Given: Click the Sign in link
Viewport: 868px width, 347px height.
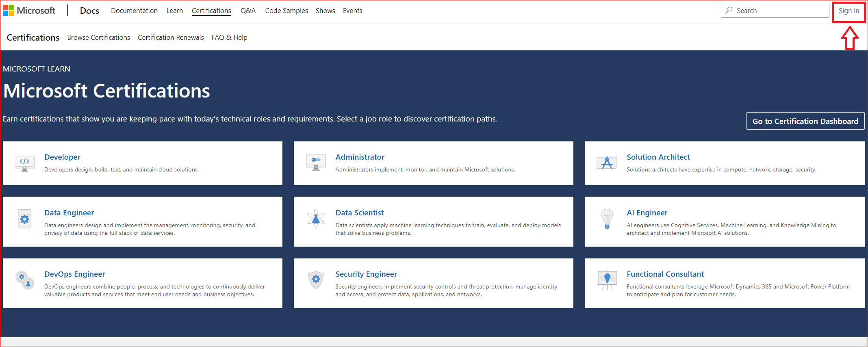Looking at the screenshot, I should click(848, 11).
